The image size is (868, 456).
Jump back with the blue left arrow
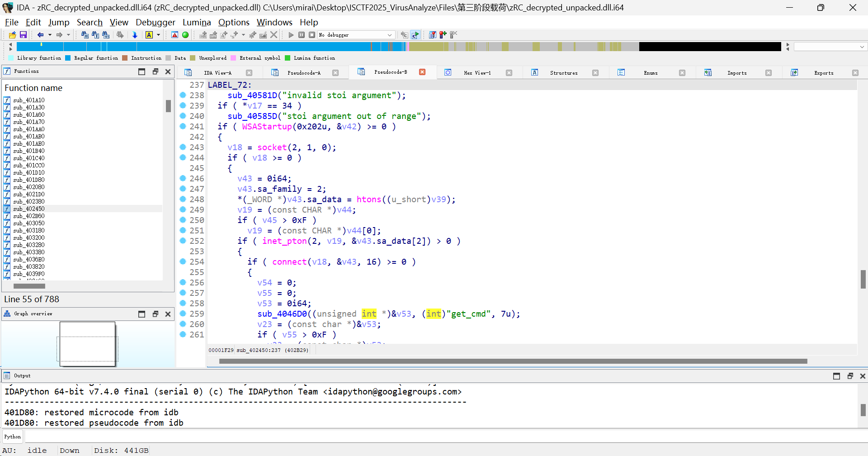(x=40, y=35)
